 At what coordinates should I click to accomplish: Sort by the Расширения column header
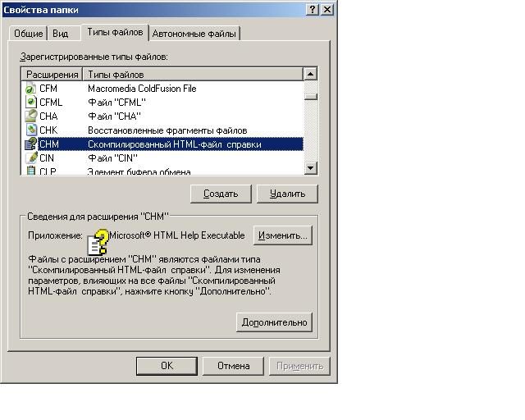[x=52, y=75]
